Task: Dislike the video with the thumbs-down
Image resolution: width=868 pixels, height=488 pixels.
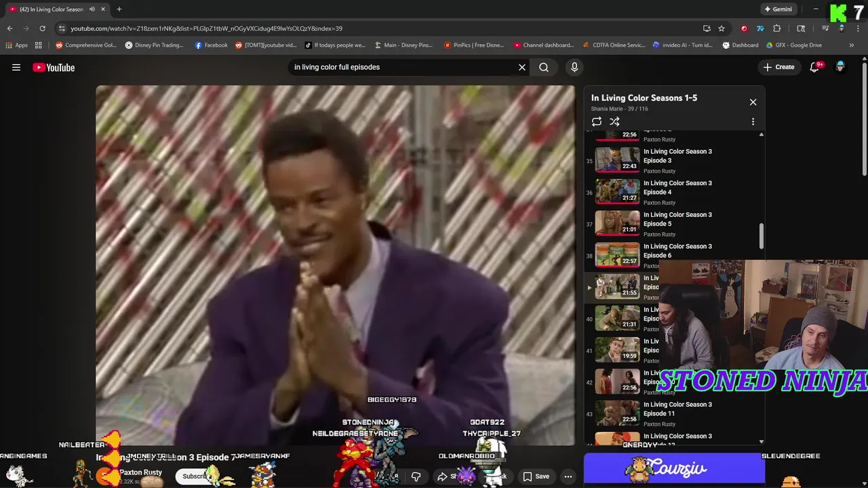Action: [416, 476]
